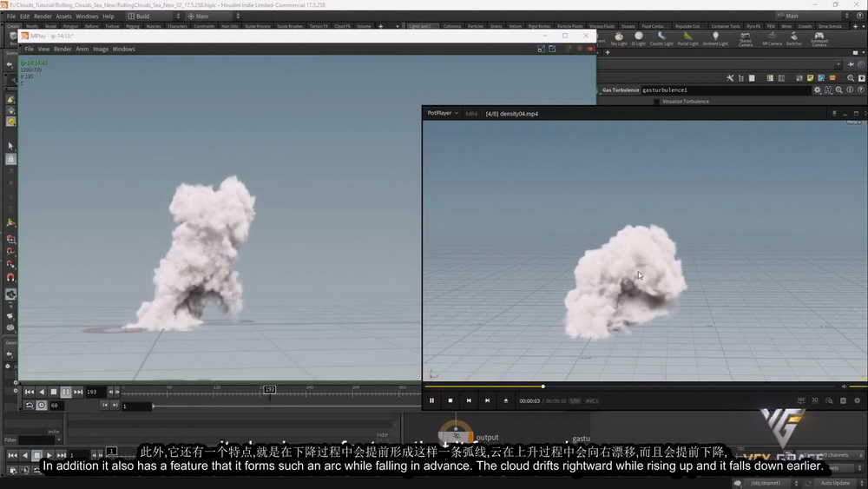Open the Houdini Render menu
The width and height of the screenshot is (868, 489).
point(43,16)
